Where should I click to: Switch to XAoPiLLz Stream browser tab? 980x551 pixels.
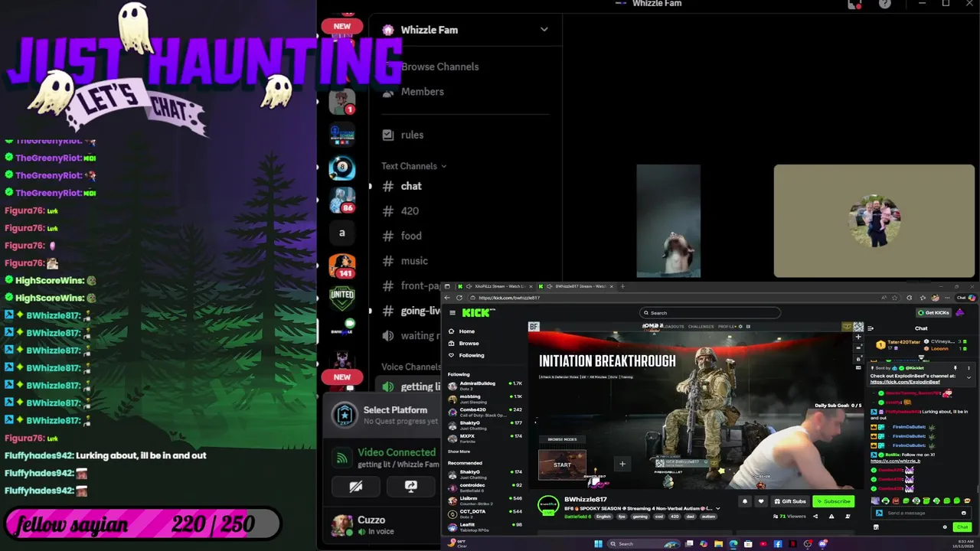pyautogui.click(x=494, y=286)
